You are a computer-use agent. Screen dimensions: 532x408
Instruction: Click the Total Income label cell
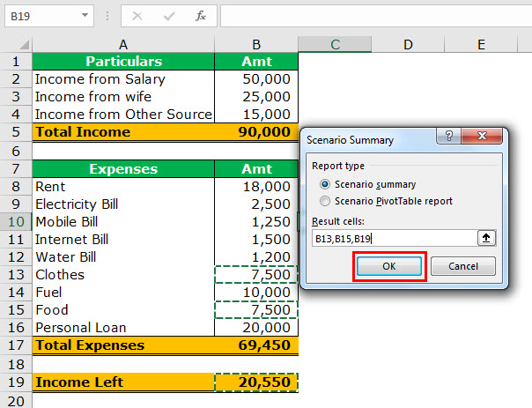pyautogui.click(x=123, y=132)
